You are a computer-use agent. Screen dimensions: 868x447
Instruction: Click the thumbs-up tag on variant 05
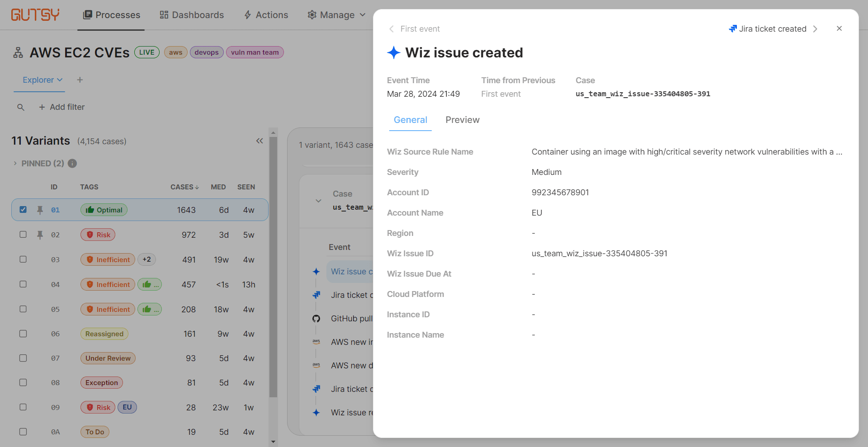tap(150, 309)
